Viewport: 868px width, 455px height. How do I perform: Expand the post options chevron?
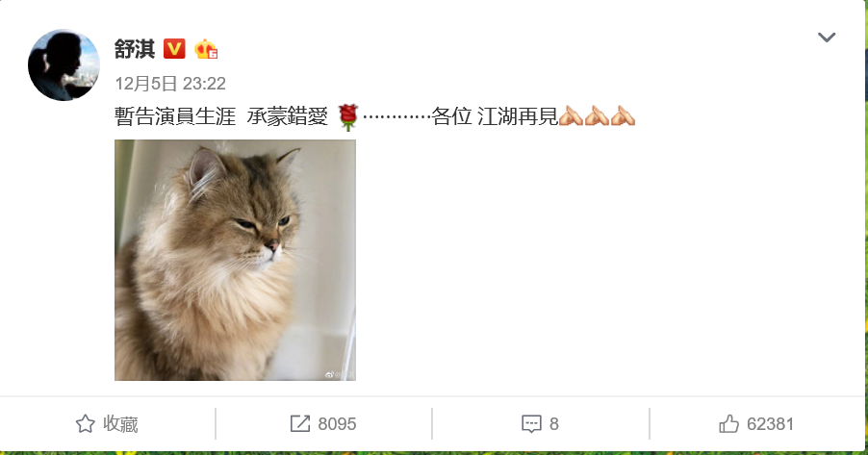(827, 38)
